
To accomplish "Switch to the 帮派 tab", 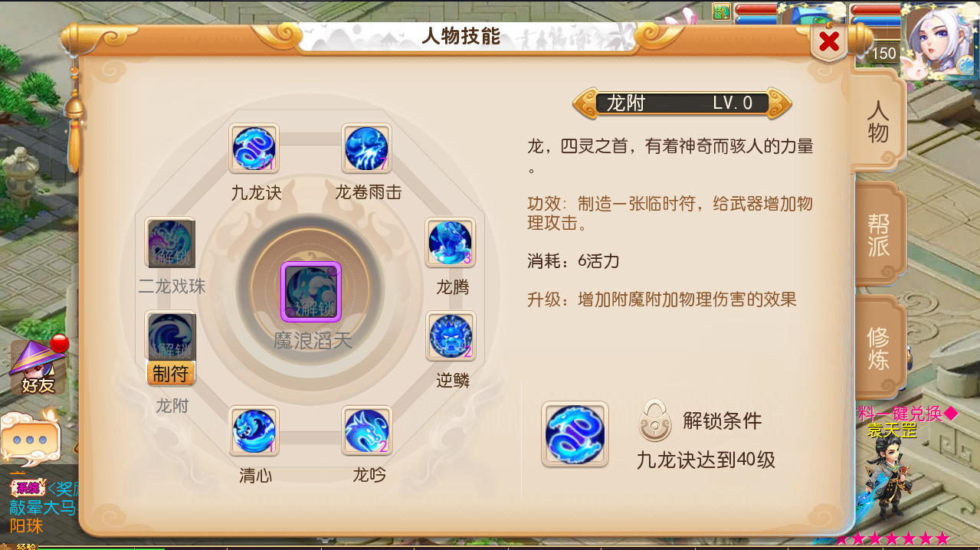I will [878, 234].
